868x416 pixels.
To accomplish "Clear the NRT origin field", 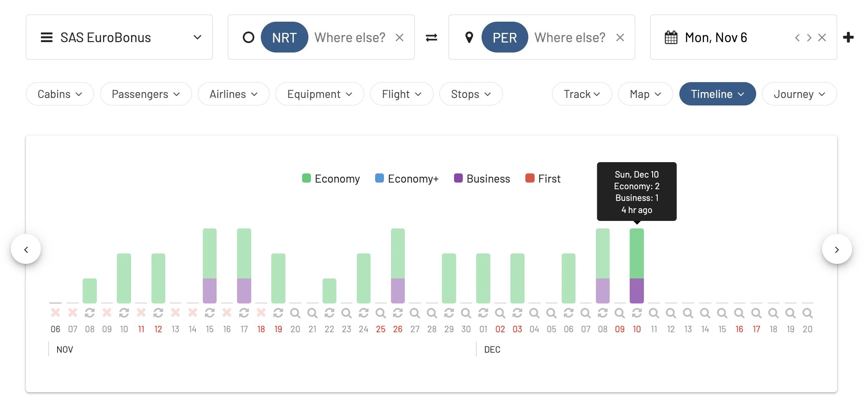I will (399, 38).
